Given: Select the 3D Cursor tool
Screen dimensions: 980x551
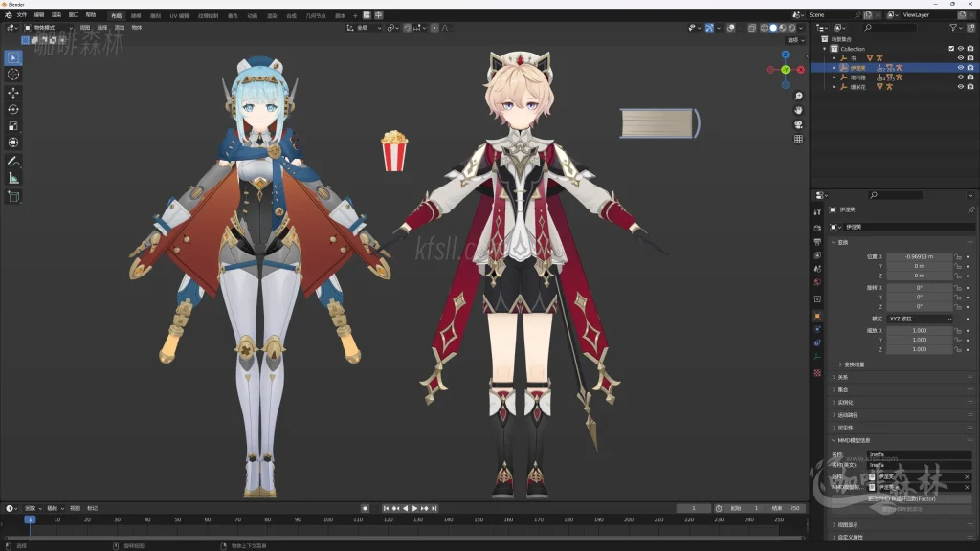Looking at the screenshot, I should (13, 75).
